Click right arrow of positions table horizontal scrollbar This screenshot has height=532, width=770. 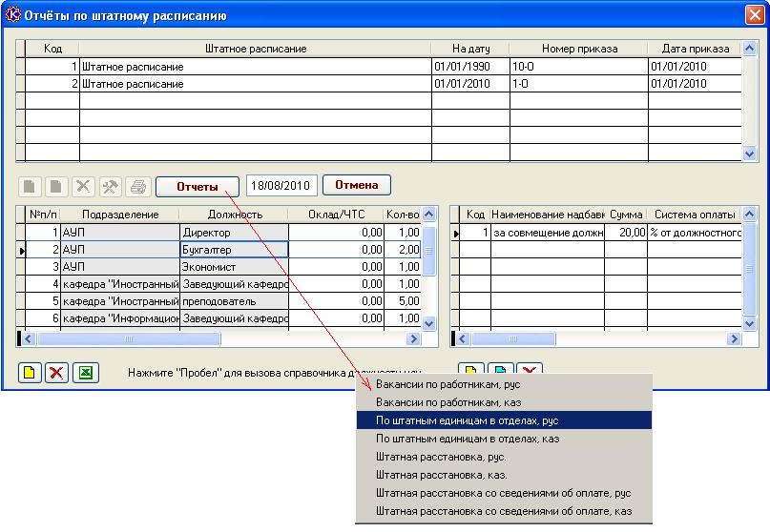413,339
